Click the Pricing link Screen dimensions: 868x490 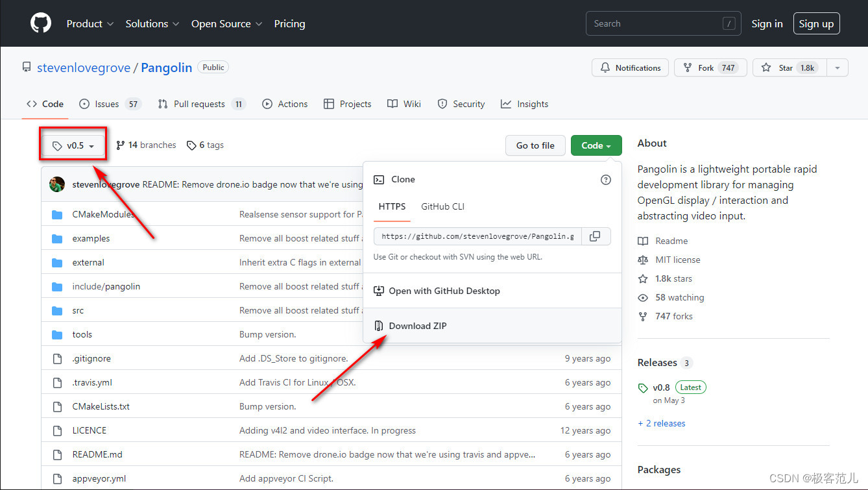(x=289, y=23)
